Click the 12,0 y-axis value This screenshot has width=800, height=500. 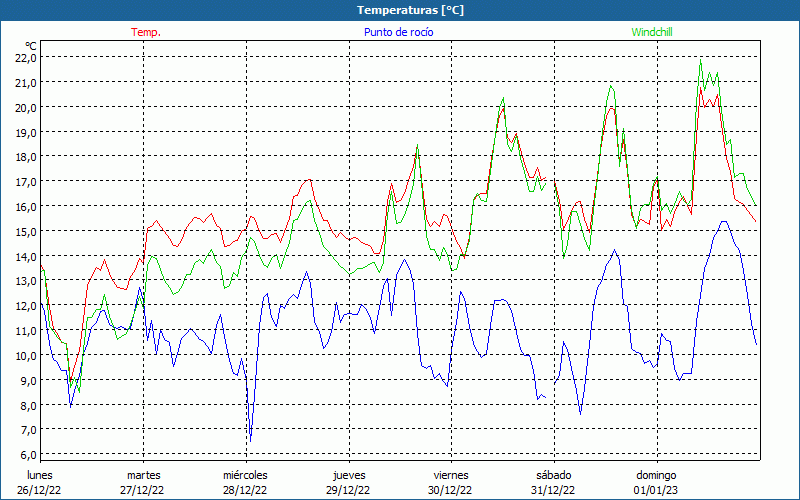pyautogui.click(x=27, y=306)
